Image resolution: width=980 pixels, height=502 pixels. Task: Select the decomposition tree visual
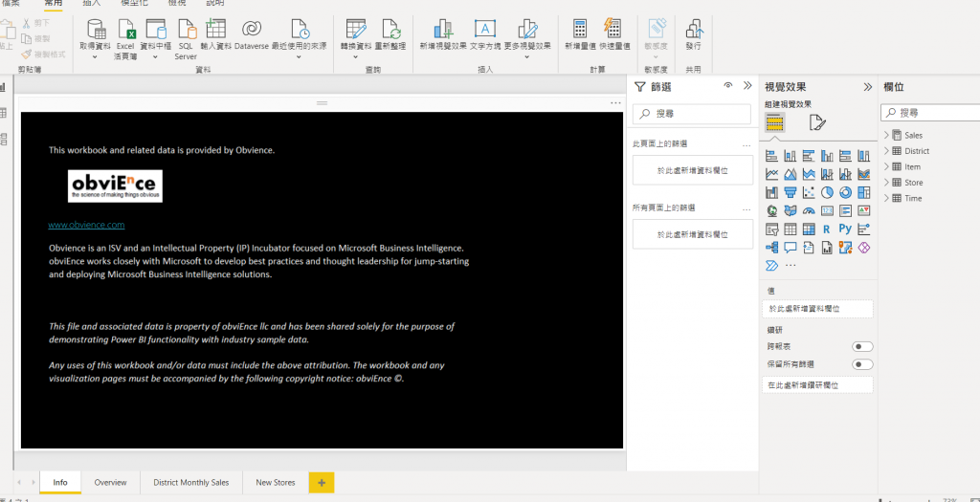tap(772, 248)
